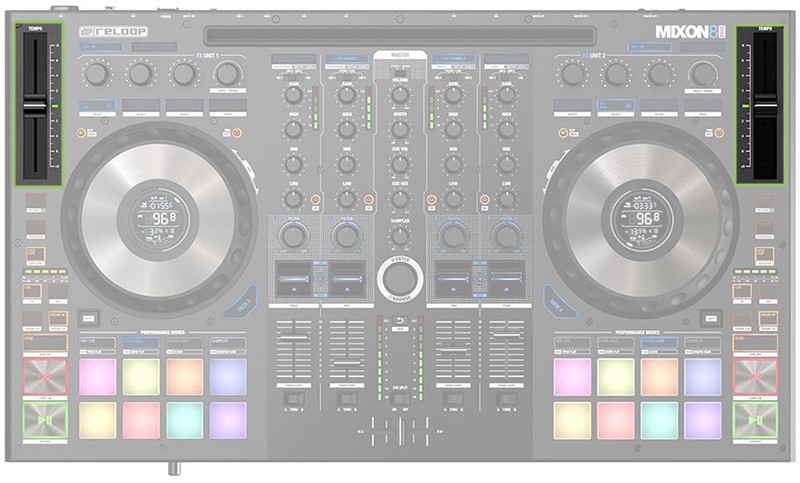
Task: Engage SYNC on the right deck
Action: 755,342
